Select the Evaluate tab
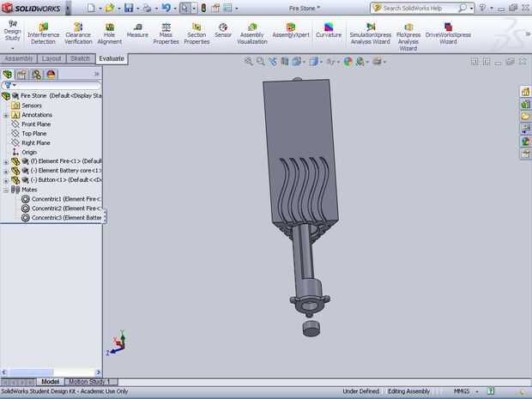The image size is (532, 399). [x=112, y=58]
